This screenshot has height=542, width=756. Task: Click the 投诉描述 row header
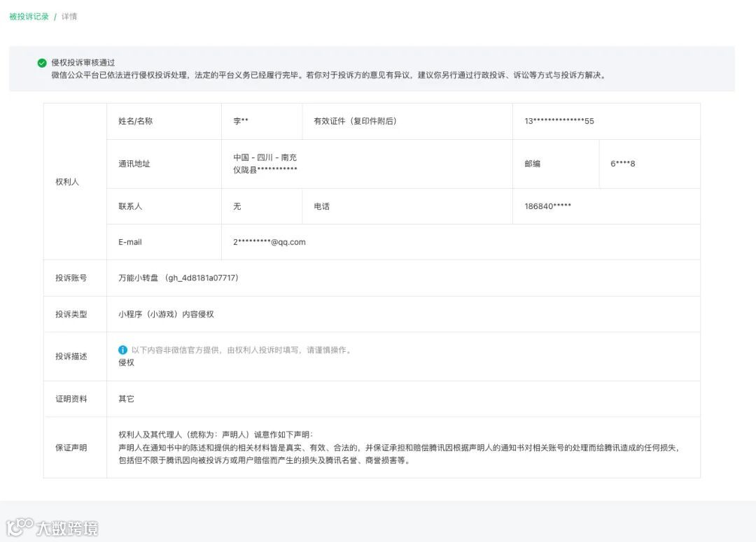point(75,357)
